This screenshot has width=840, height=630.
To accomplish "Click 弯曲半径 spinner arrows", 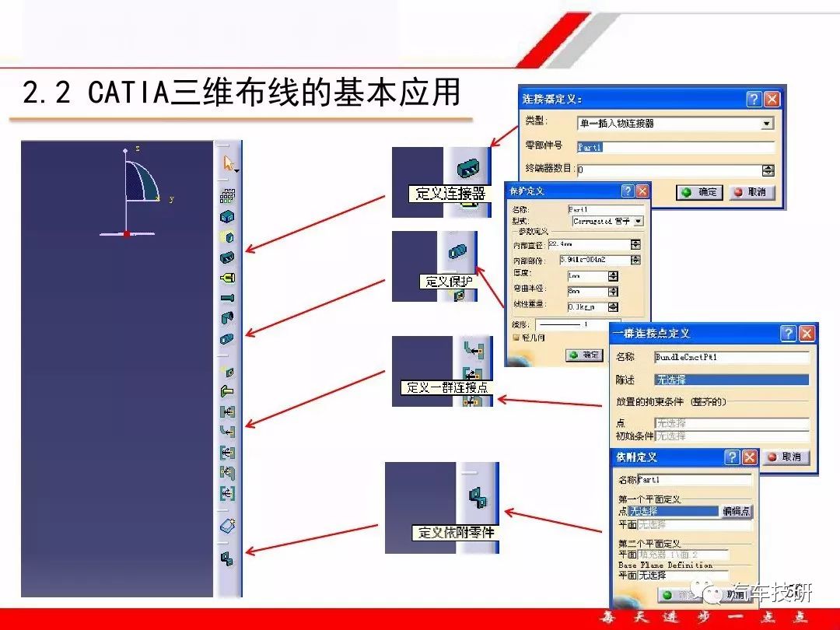I will tap(614, 292).
